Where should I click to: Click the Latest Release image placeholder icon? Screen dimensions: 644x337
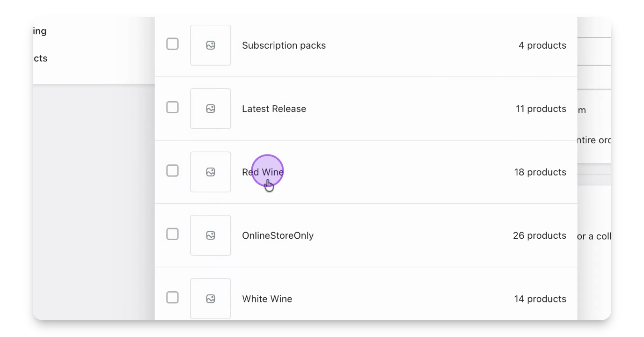click(211, 109)
